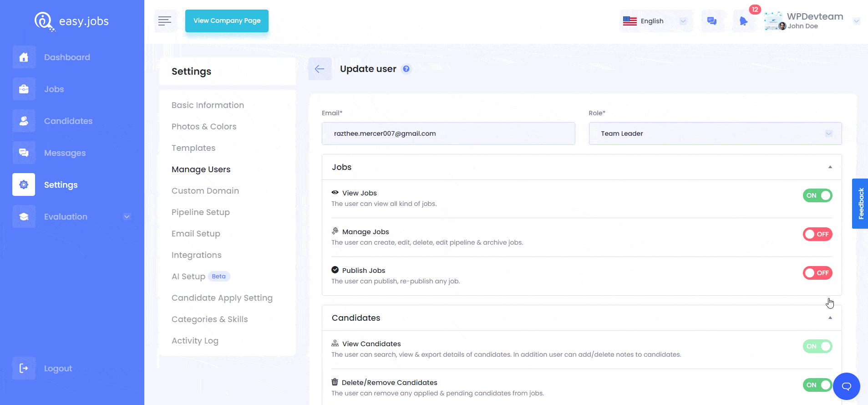This screenshot has width=868, height=405.
Task: Open Dashboard home icon
Action: (x=24, y=57)
